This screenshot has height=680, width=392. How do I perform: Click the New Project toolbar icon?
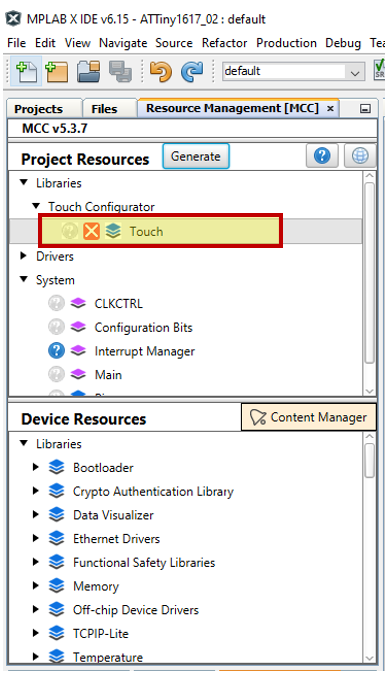click(x=57, y=72)
